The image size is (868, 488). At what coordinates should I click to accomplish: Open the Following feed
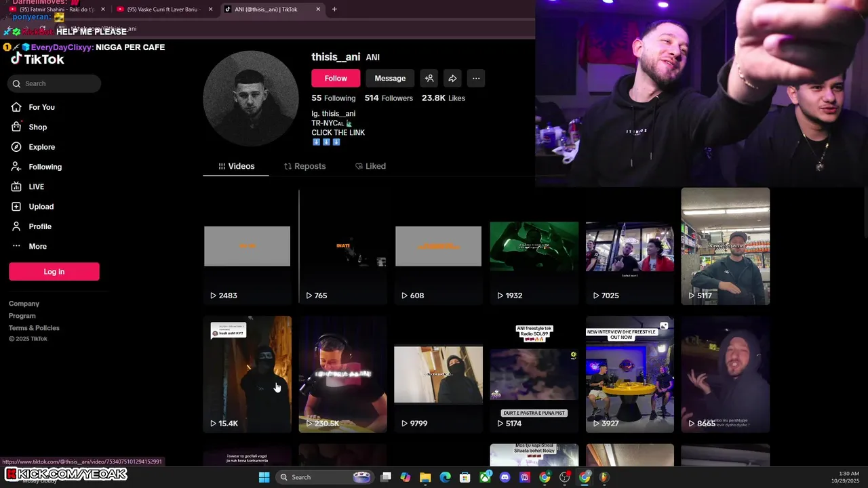point(45,167)
